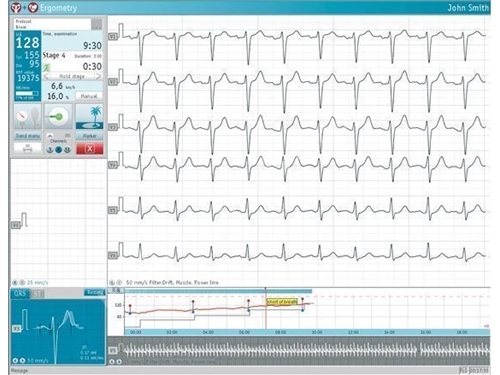Click the systolic value 155
Image resolution: width=500 pixels, height=375 pixels.
click(32, 55)
